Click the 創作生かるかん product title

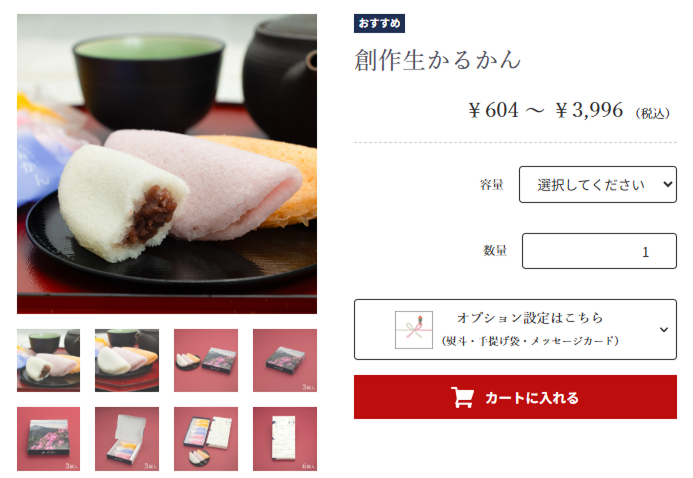pos(438,60)
